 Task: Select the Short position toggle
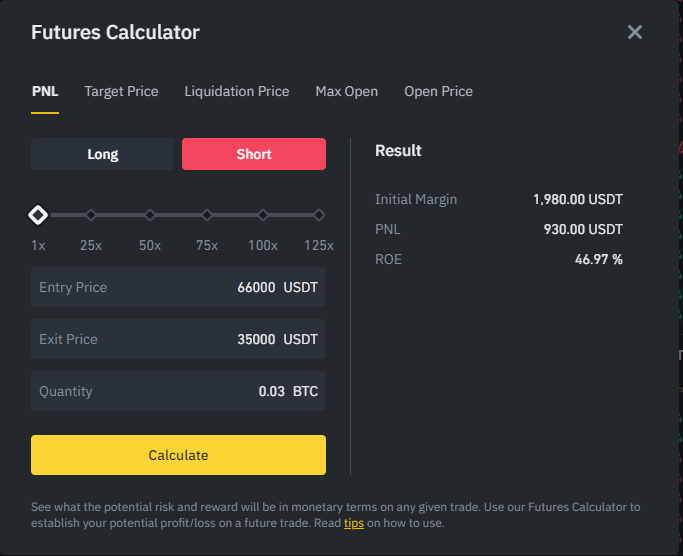tap(254, 154)
